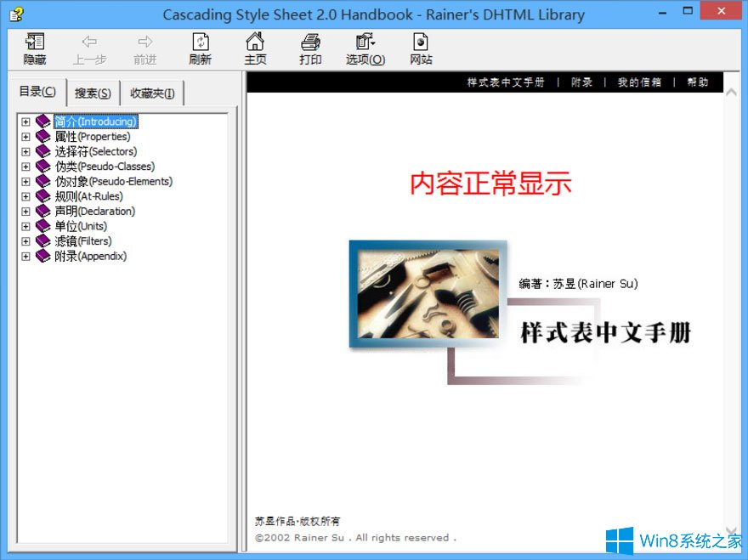This screenshot has width=748, height=560.
Task: Click book icon beside 属性(Properties)
Action: (43, 137)
